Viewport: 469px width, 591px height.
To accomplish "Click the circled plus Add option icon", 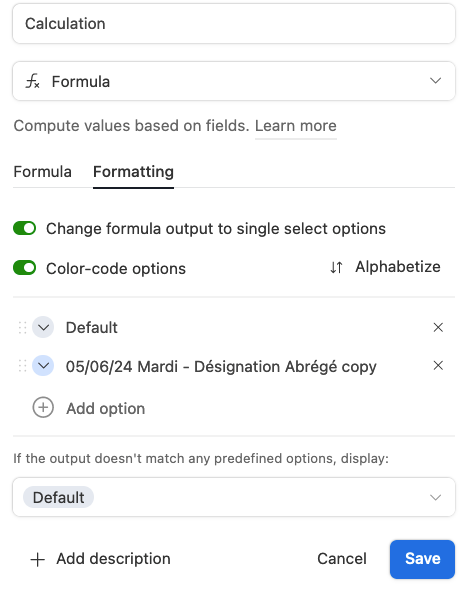I will click(43, 407).
